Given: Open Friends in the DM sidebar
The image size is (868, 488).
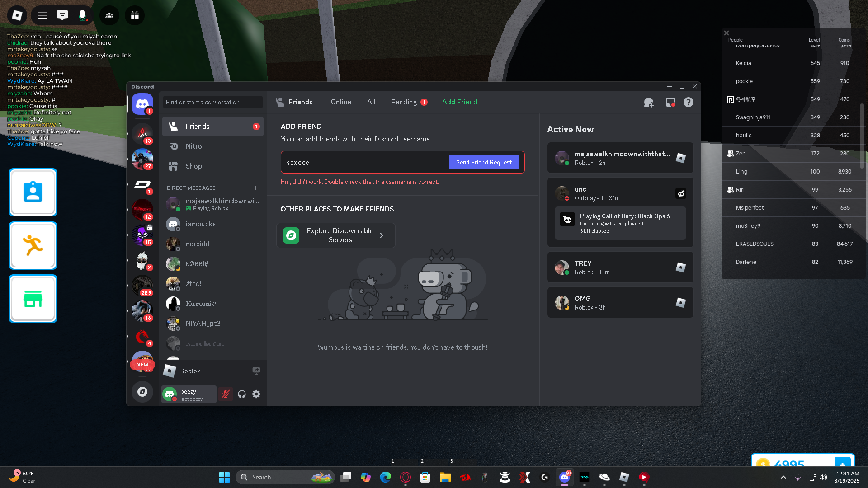Looking at the screenshot, I should (213, 127).
